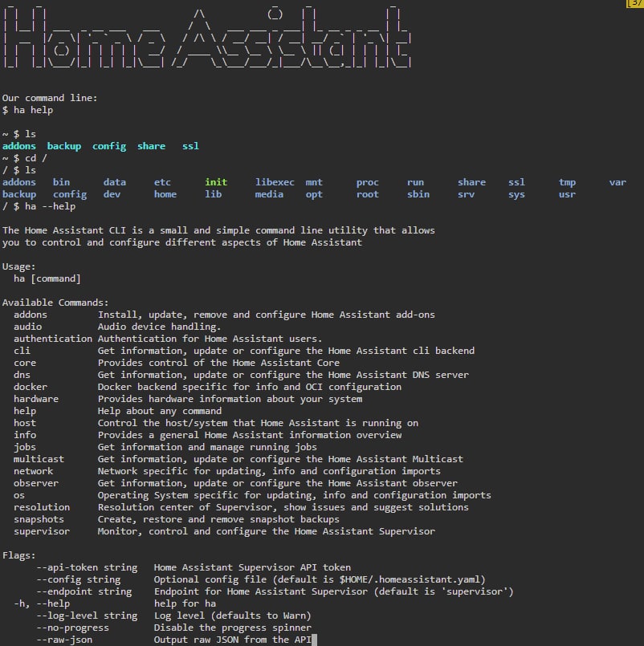Click the 'tmp' directory name

pyautogui.click(x=567, y=182)
